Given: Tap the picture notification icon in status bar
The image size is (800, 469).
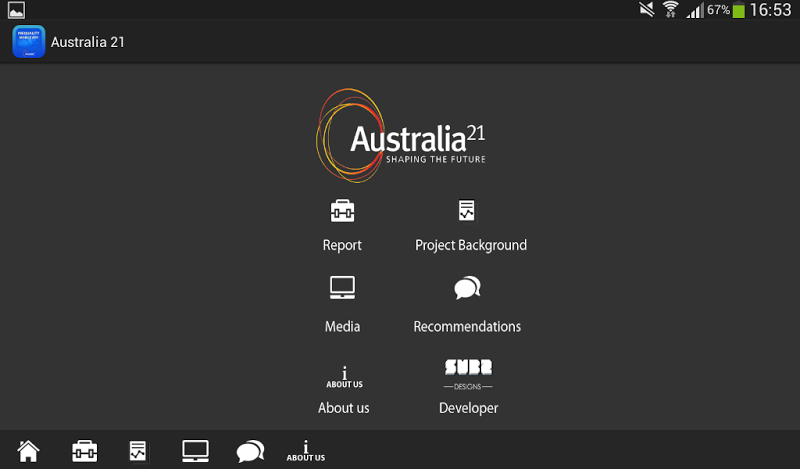Looking at the screenshot, I should point(16,10).
